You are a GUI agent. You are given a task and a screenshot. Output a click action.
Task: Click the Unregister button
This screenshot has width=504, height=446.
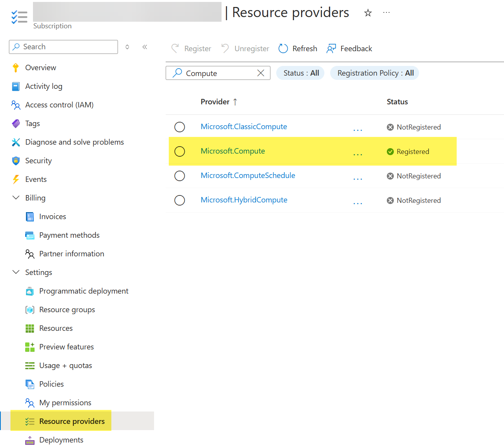[245, 48]
